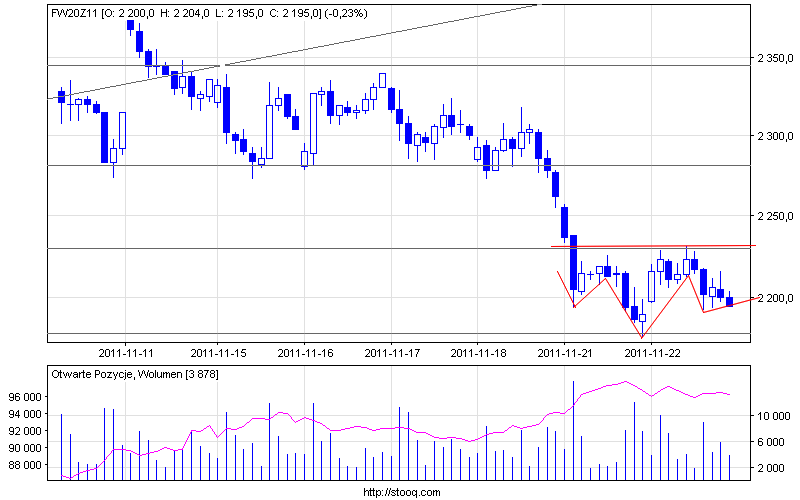Image resolution: width=800 pixels, height=500 pixels.
Task: Click the 2011-11-22 date label
Action: coord(653,353)
